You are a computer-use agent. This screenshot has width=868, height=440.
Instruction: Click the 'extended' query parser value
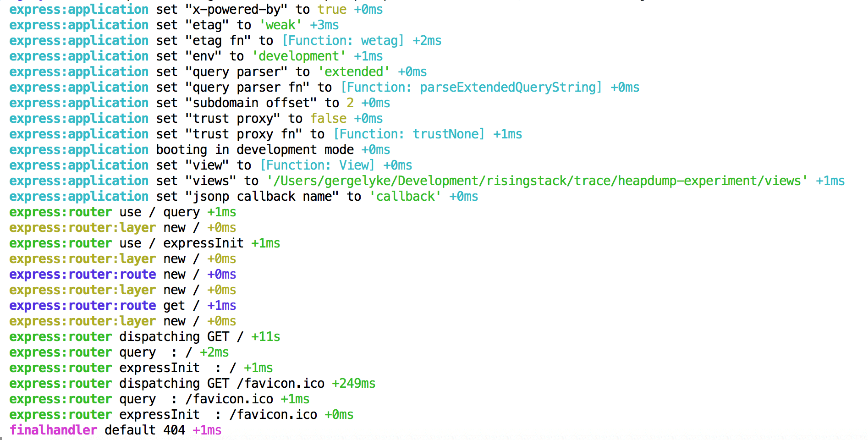pos(354,72)
